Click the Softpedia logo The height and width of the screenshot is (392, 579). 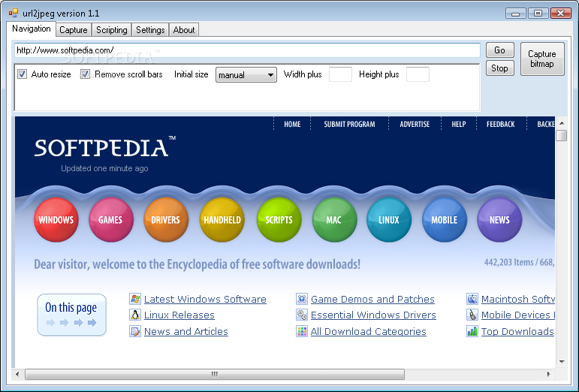105,147
